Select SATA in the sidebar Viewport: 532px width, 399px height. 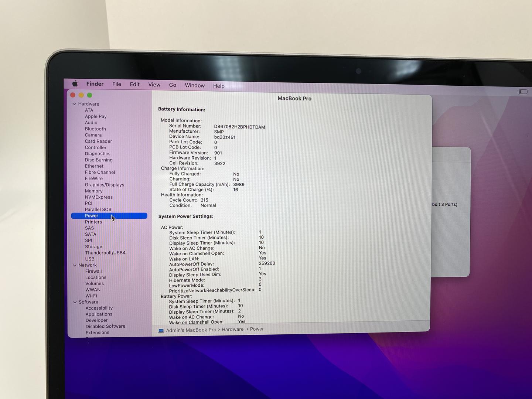pyautogui.click(x=91, y=234)
